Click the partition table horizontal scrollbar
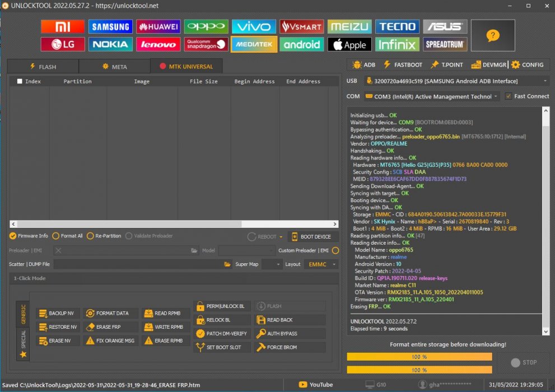 point(174,224)
